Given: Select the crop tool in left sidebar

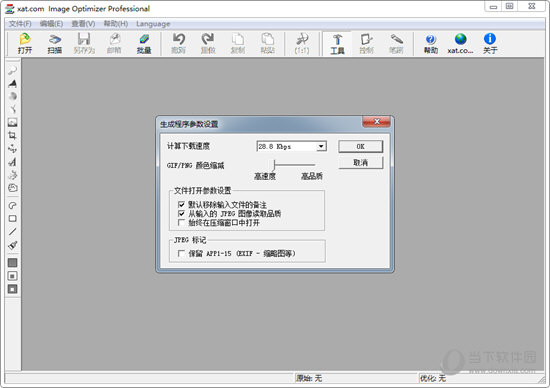Looking at the screenshot, I should click(x=12, y=135).
